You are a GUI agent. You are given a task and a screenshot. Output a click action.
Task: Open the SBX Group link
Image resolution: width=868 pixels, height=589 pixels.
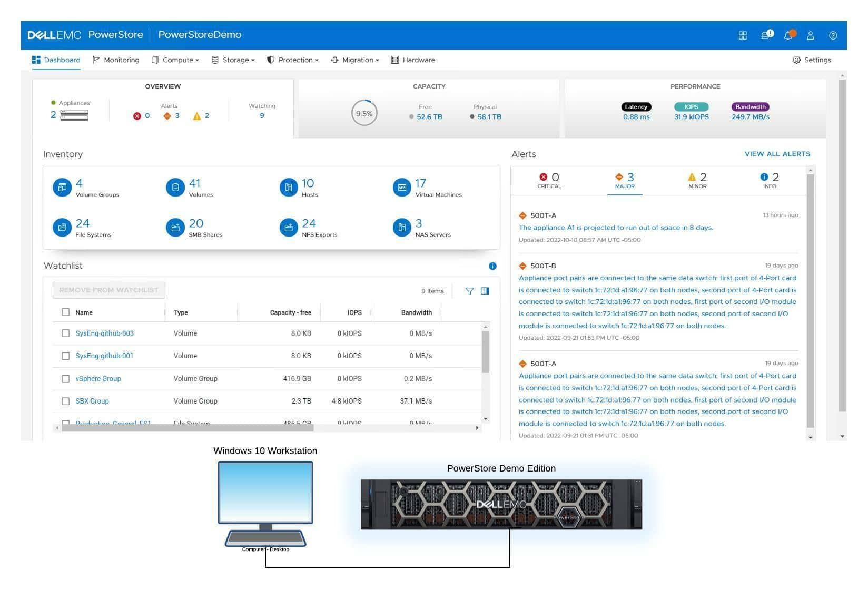(x=92, y=401)
